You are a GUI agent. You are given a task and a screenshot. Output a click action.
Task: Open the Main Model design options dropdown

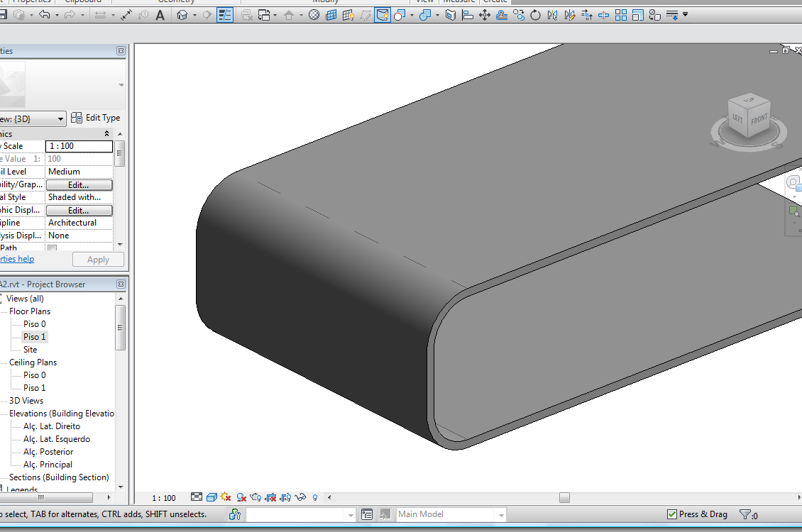[500, 514]
